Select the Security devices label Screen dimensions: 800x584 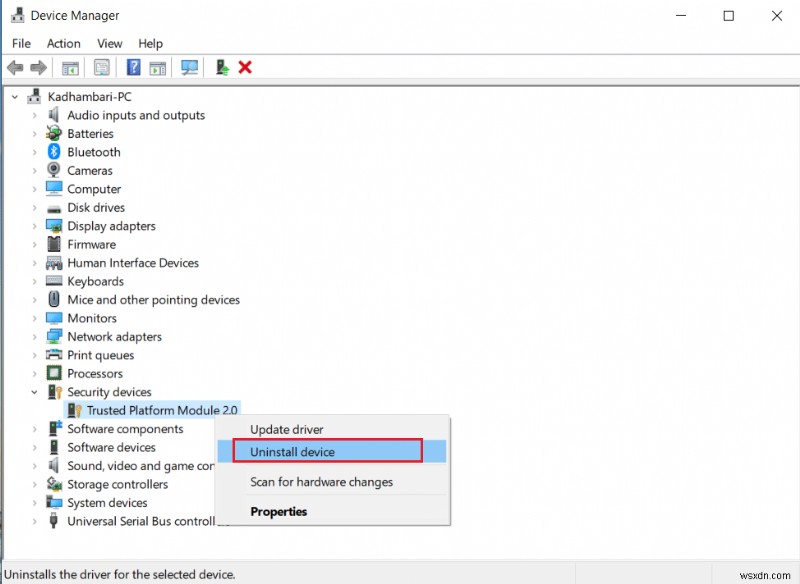click(109, 392)
